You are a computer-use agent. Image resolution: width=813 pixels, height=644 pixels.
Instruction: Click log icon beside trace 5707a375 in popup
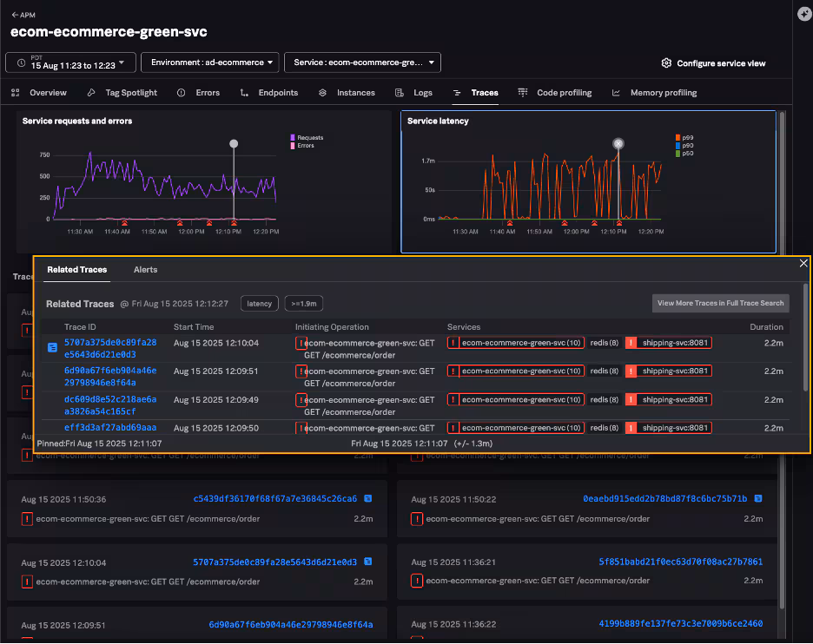coord(53,347)
